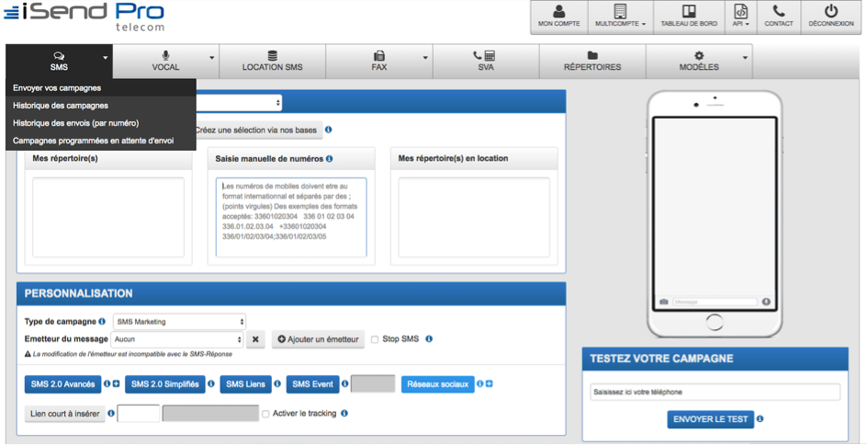The width and height of the screenshot is (868, 445).
Task: Open the Répertoires folder icon
Action: [592, 56]
